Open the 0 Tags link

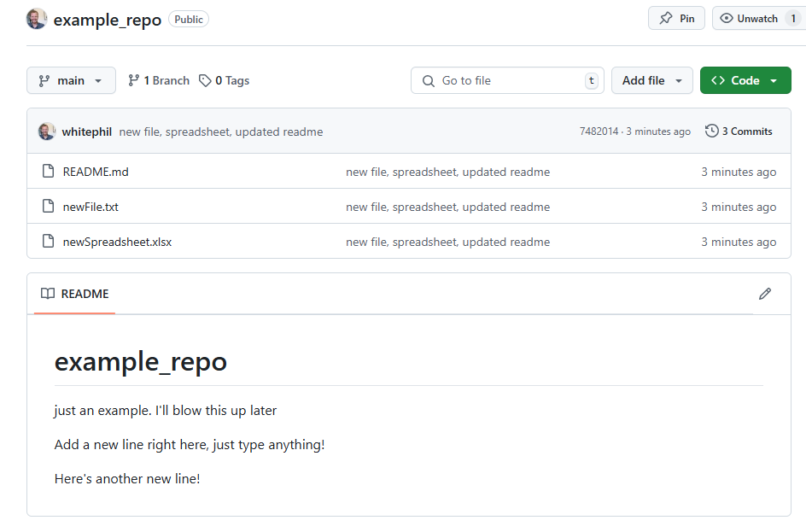click(224, 81)
